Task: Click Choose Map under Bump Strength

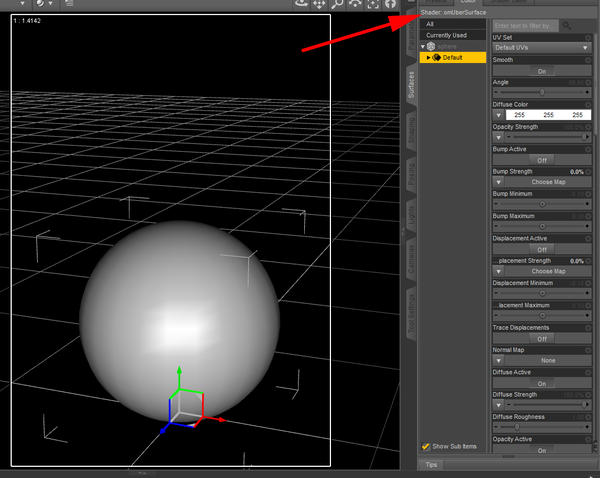Action: pyautogui.click(x=548, y=182)
